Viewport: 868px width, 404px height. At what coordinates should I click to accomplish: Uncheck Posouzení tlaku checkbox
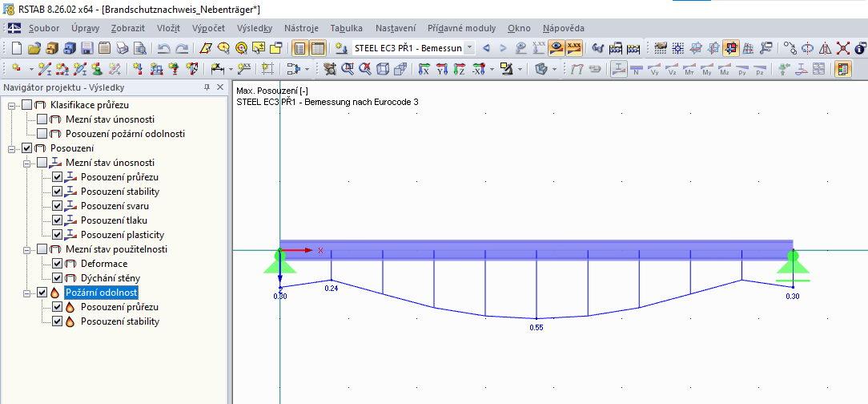tap(57, 220)
